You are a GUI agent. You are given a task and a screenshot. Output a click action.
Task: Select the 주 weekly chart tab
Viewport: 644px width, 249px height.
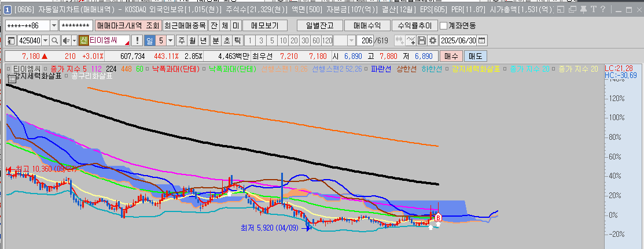coord(181,40)
